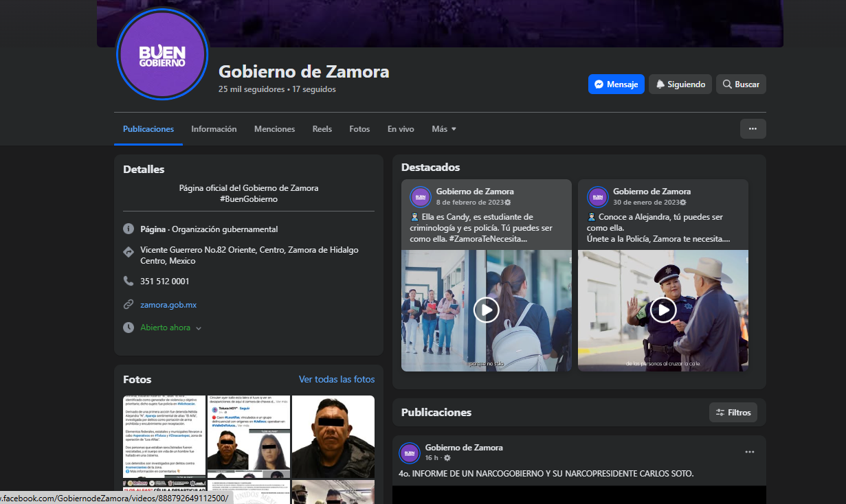Open the Gobierno de Zamora profile picture

[162, 54]
